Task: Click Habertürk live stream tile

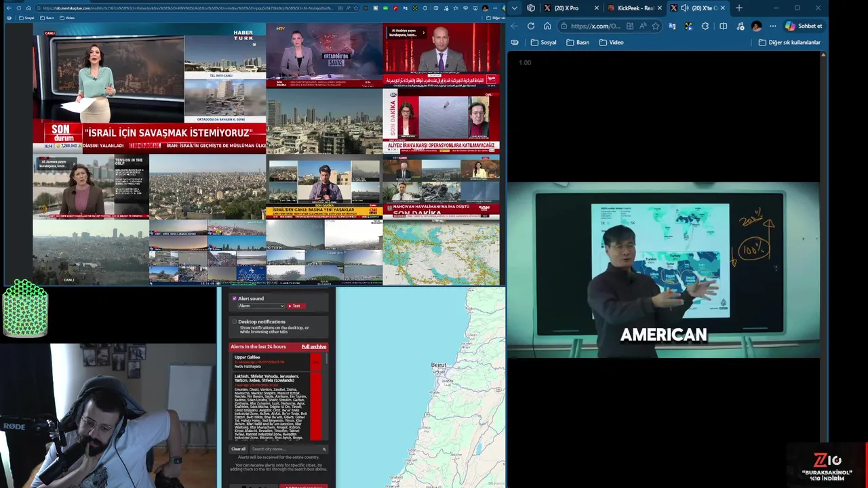Action: 149,87
